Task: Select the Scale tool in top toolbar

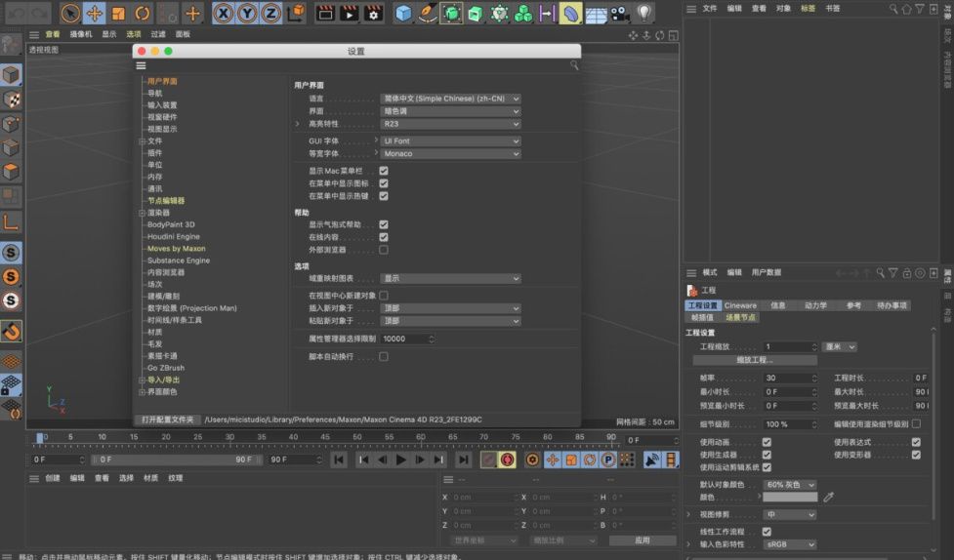Action: pos(118,13)
